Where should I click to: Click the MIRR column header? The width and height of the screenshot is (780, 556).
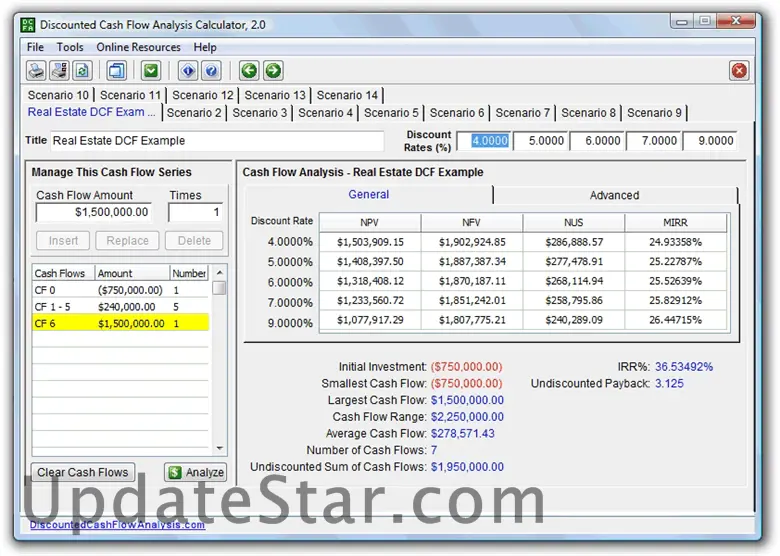[676, 223]
